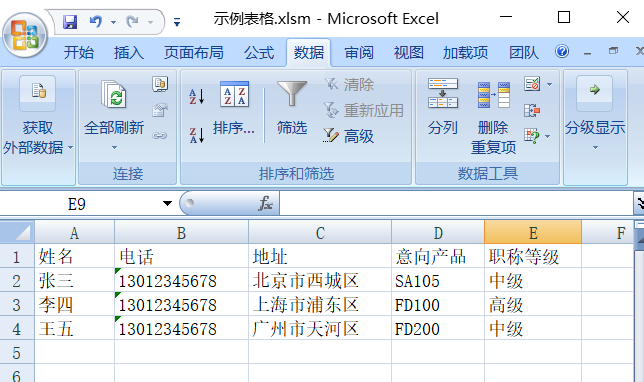Click the 李四 name cell
This screenshot has height=382, width=644.
tap(74, 304)
